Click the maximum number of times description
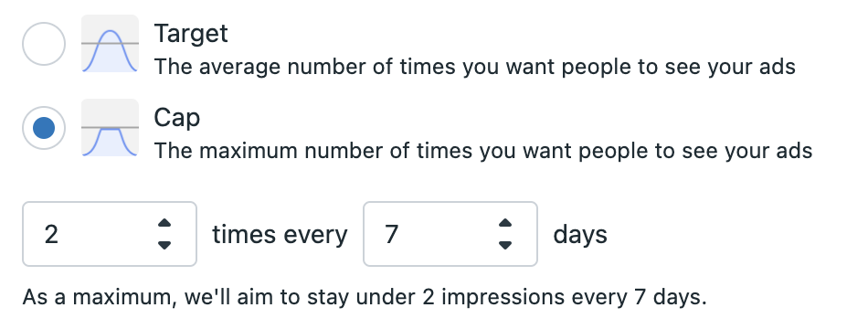 482,151
